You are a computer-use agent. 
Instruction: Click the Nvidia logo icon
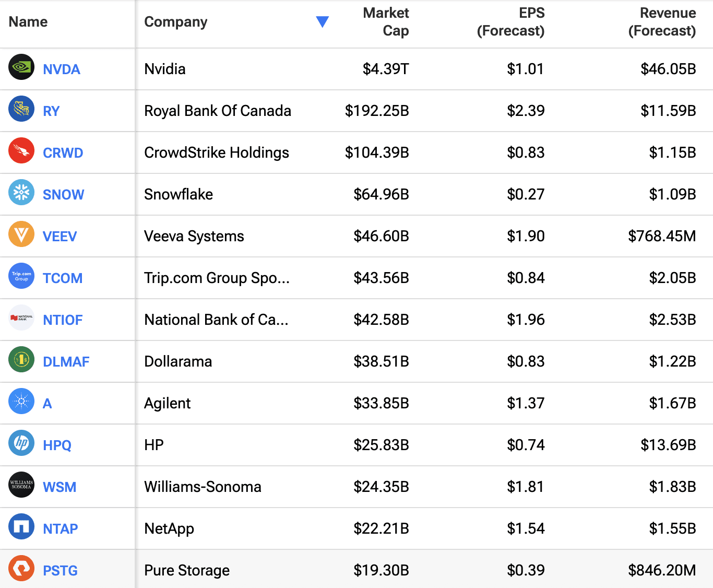click(21, 67)
